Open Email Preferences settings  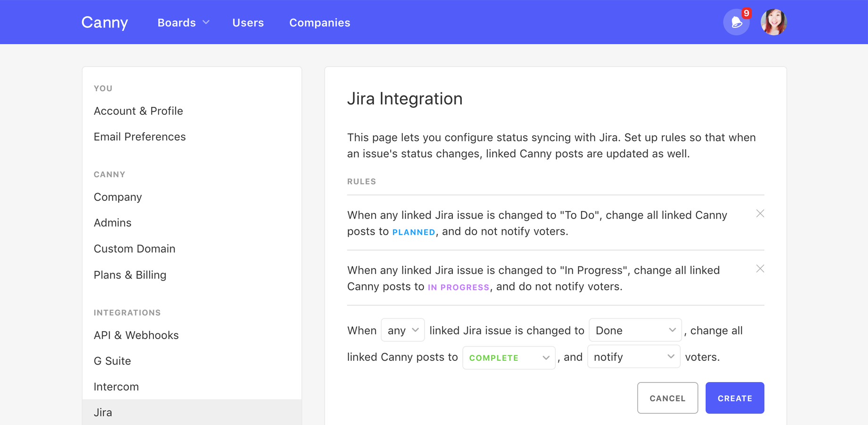tap(140, 136)
